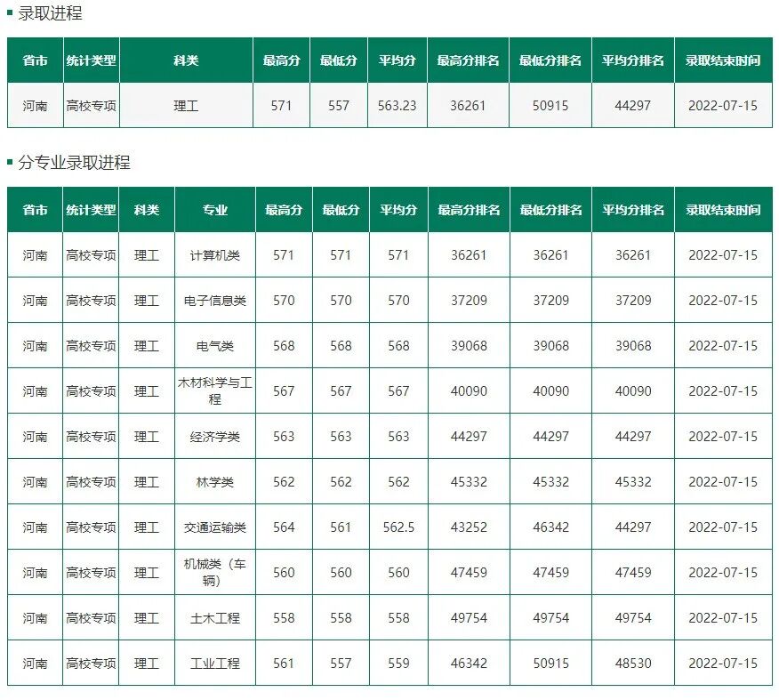
Task: Click the 机械类(车辆) major cell
Action: (x=214, y=572)
